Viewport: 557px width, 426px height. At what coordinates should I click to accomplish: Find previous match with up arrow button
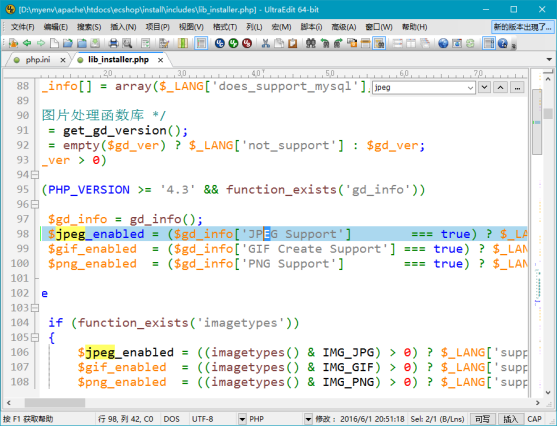click(x=500, y=87)
